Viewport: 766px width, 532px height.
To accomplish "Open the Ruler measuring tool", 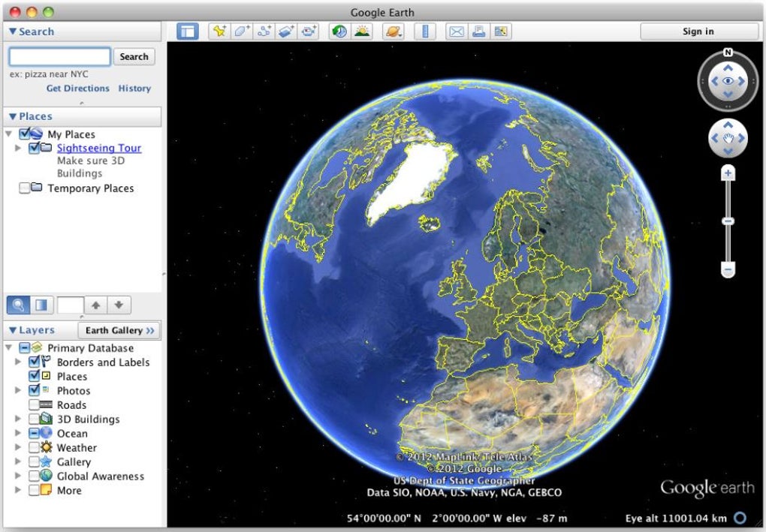I will point(425,32).
